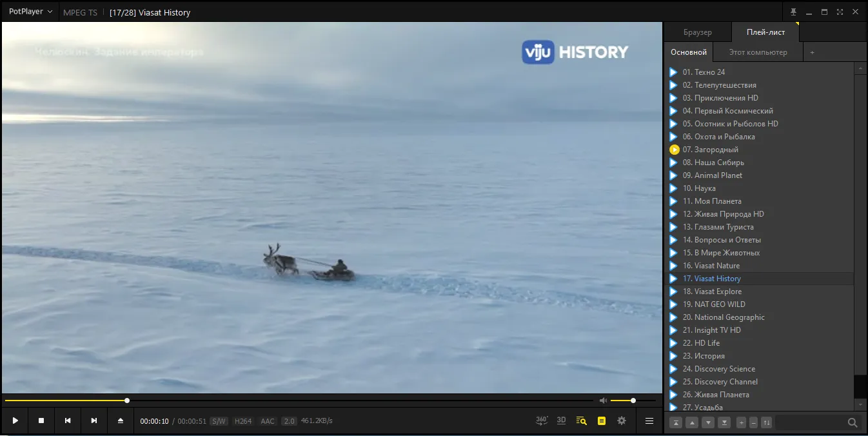Select 02. Телепутешествия in playlist
This screenshot has height=436, width=868.
(759, 85)
